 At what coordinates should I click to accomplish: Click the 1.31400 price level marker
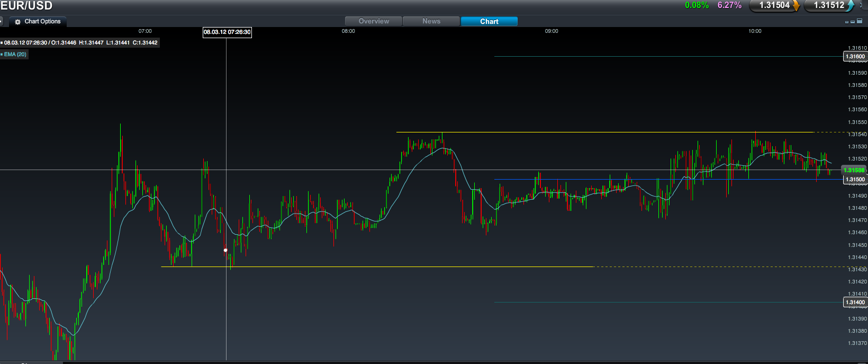(x=855, y=303)
